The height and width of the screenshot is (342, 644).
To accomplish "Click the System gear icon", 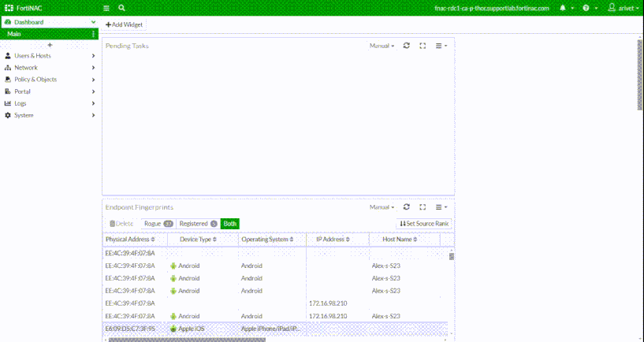I will pos(8,115).
